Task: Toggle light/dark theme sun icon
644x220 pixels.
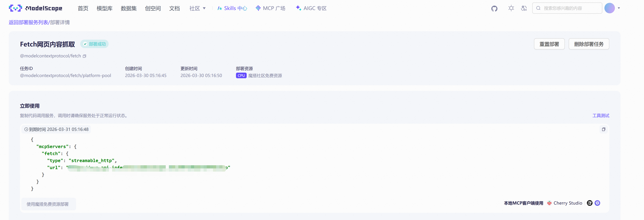Action: (511, 8)
